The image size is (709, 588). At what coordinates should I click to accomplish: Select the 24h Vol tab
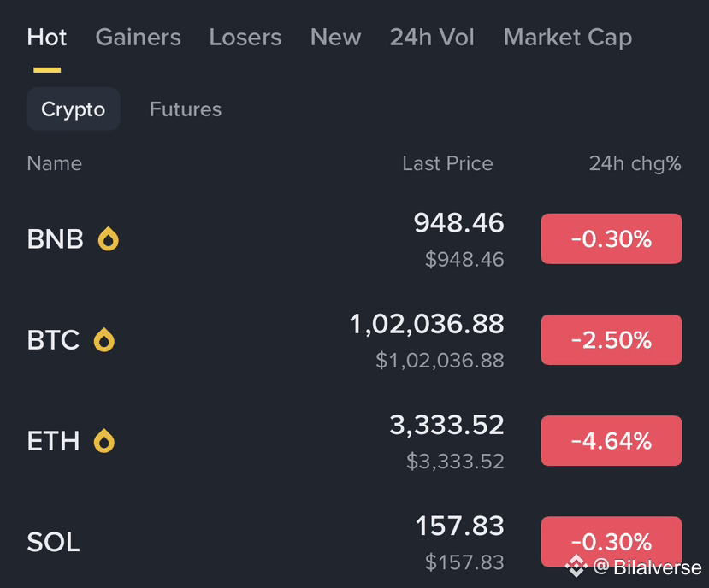point(432,37)
